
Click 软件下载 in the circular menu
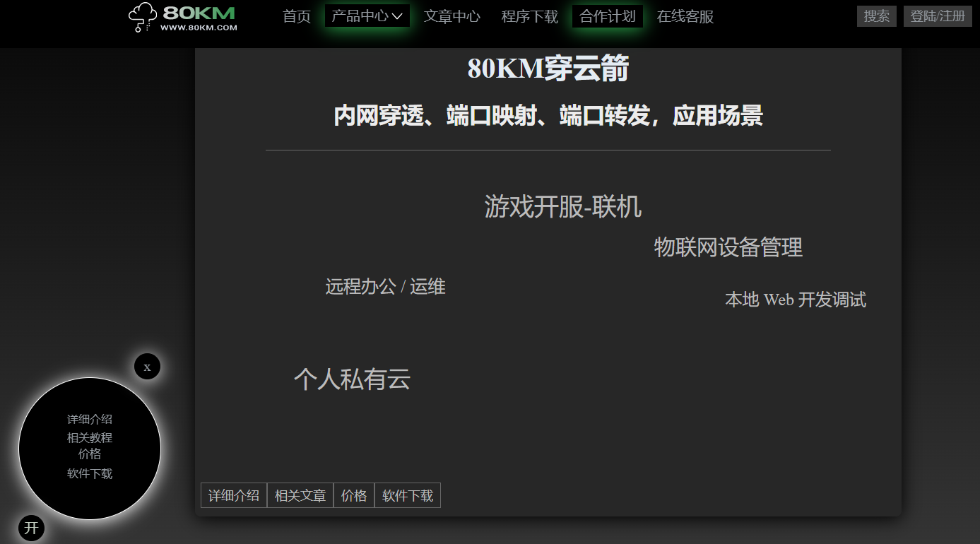click(x=90, y=474)
